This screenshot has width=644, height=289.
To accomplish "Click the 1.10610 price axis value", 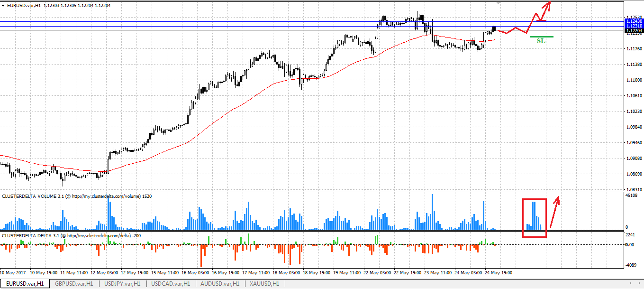I will click(x=634, y=96).
